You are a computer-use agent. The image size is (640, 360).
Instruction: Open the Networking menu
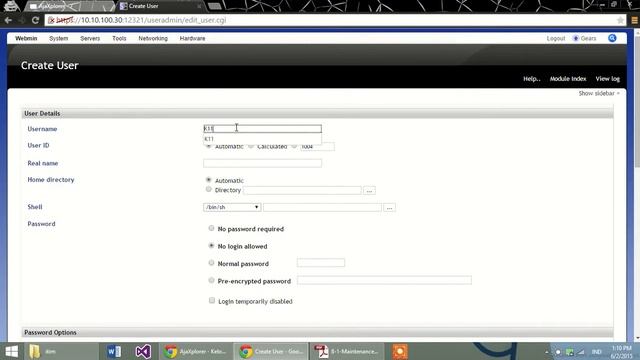coord(153,38)
